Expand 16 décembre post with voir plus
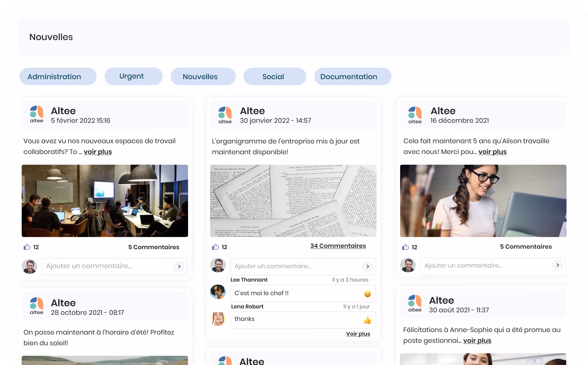The width and height of the screenshot is (588, 365). (x=492, y=152)
